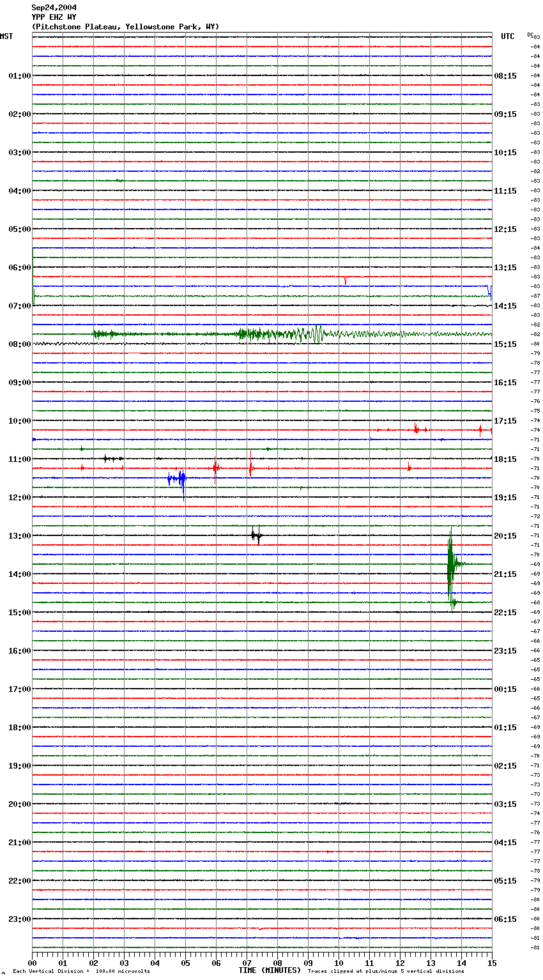Click the 04:00 MST hour label
The height and width of the screenshot is (980, 543).
(x=19, y=191)
